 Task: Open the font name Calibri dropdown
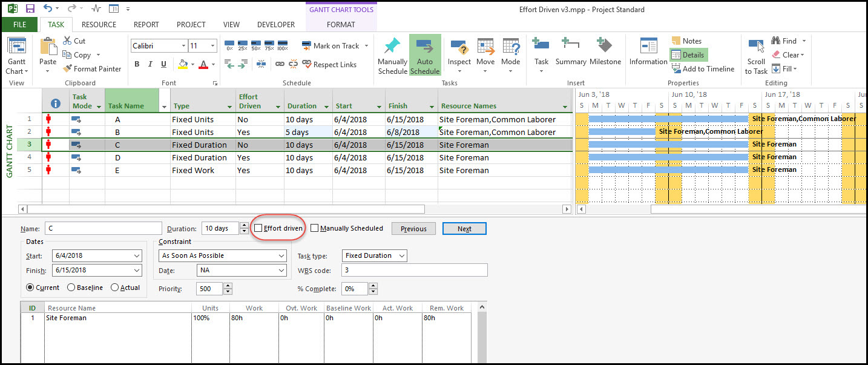[183, 46]
